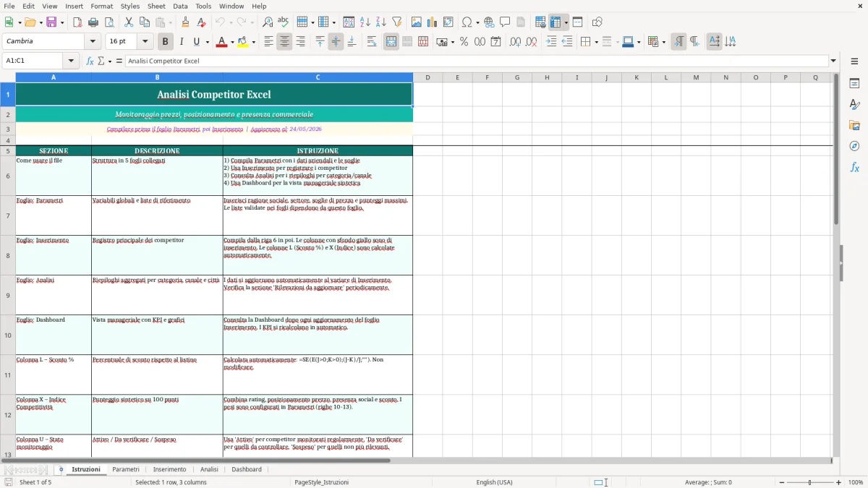
Task: Export the spreadsheet directly as PDF
Action: tap(77, 22)
